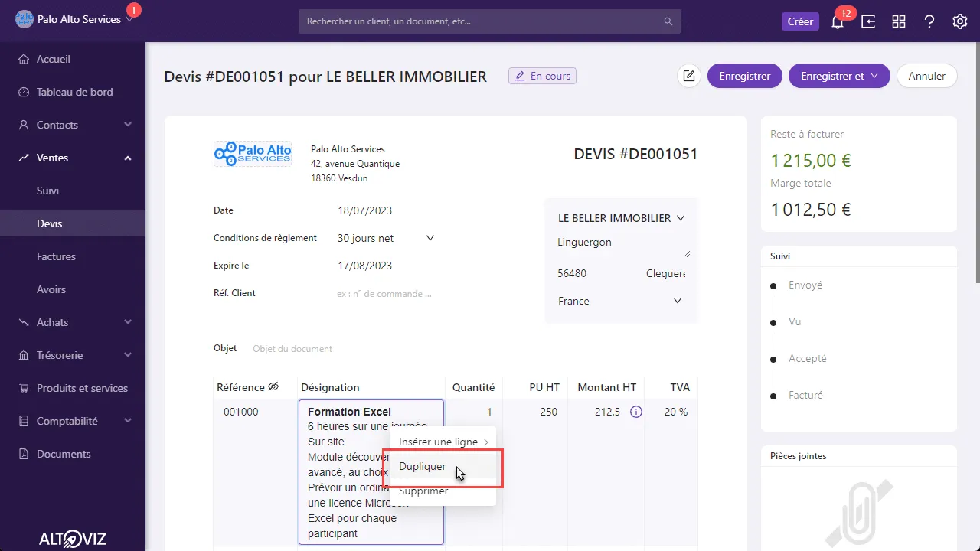The width and height of the screenshot is (980, 551).
Task: Open the notifications bell icon
Action: [x=838, y=21]
